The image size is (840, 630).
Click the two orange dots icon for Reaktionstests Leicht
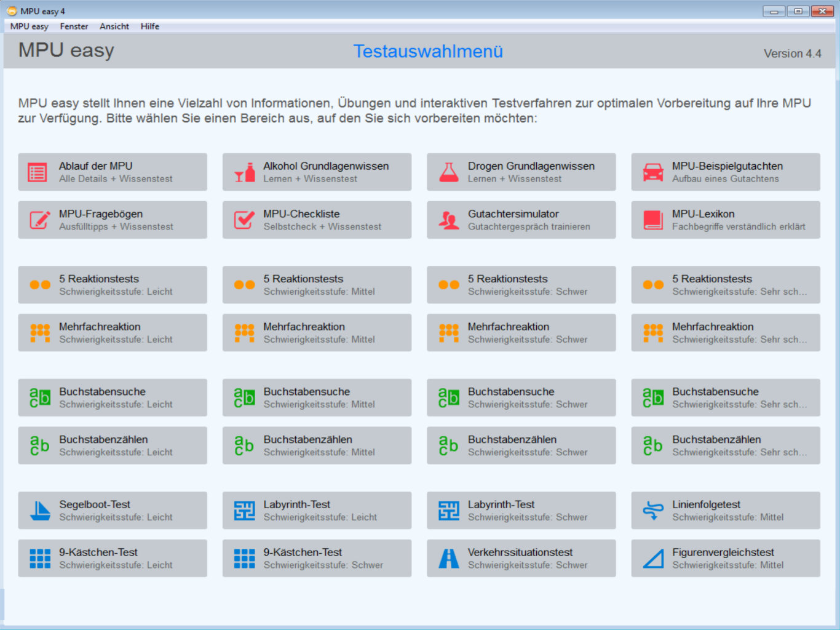[x=40, y=285]
